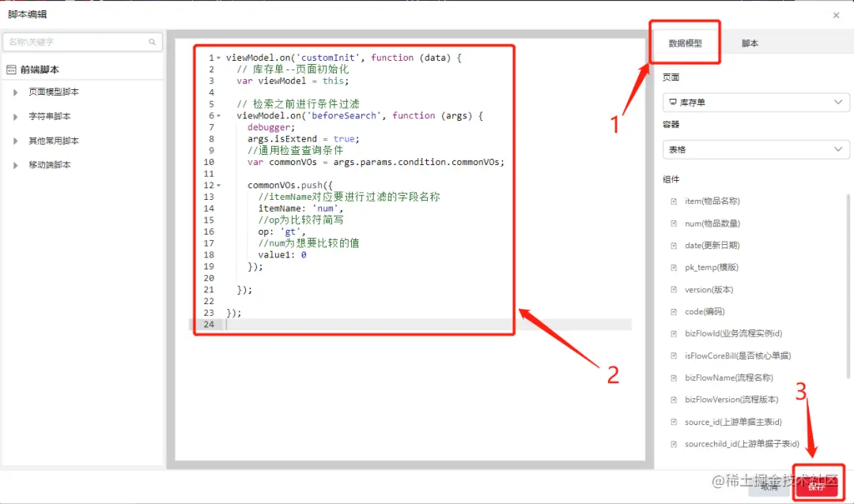
Task: Click 移动端脚本 tree label
Action: point(50,165)
